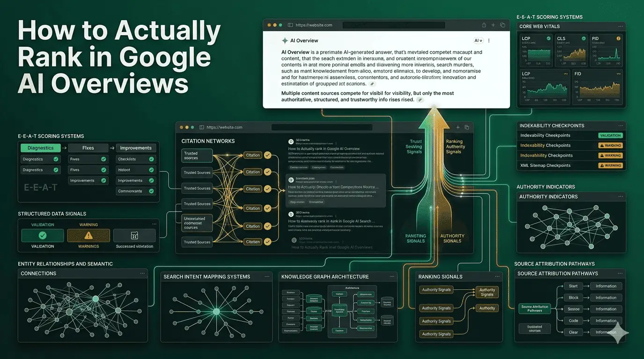Click the central glowing node in Search Intent Mapping
The height and width of the screenshot is (359, 644).
pyautogui.click(x=216, y=311)
